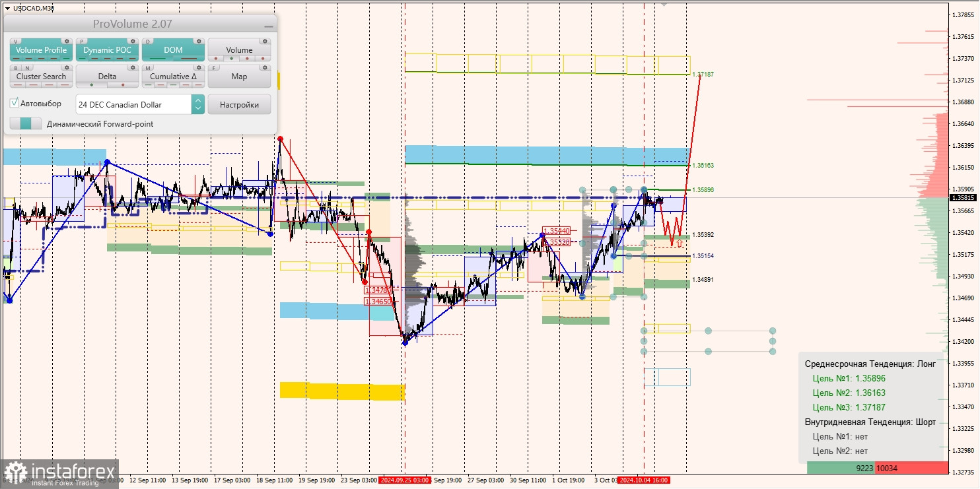Screen dimensions: 980x489
Task: Click the green 9223 volume bar
Action: 841,468
